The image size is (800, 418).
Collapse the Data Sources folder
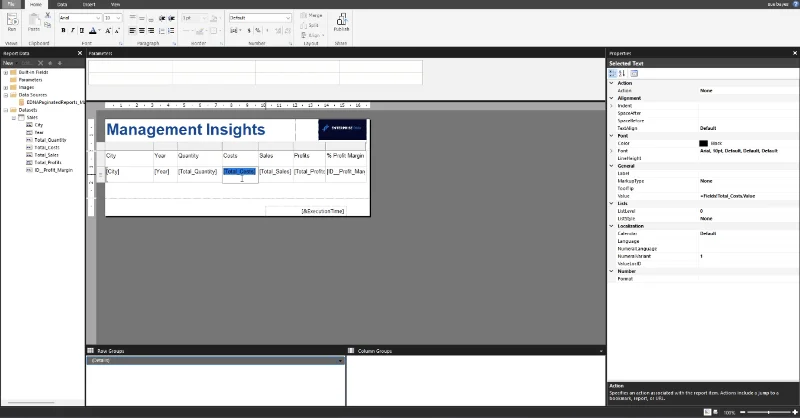(6, 95)
